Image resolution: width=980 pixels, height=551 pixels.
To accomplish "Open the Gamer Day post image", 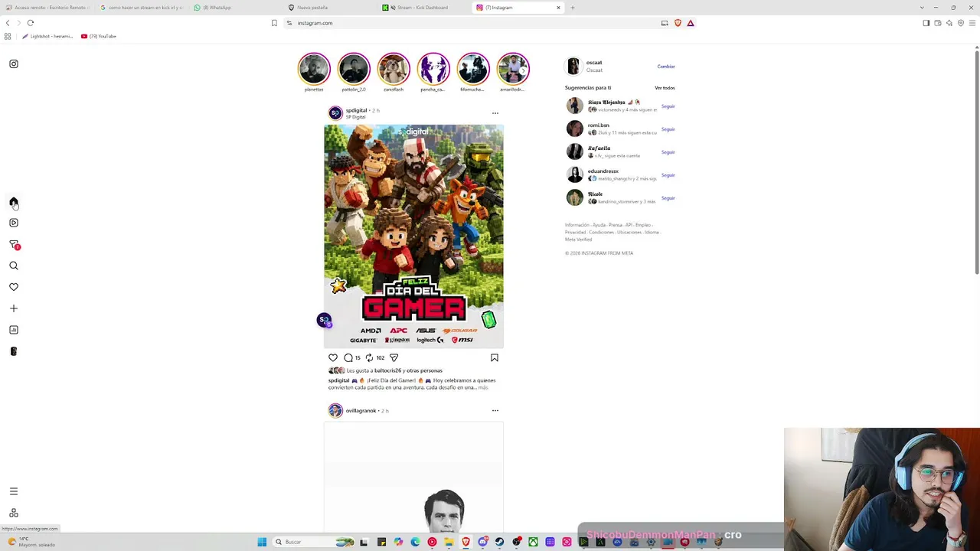I will (413, 236).
